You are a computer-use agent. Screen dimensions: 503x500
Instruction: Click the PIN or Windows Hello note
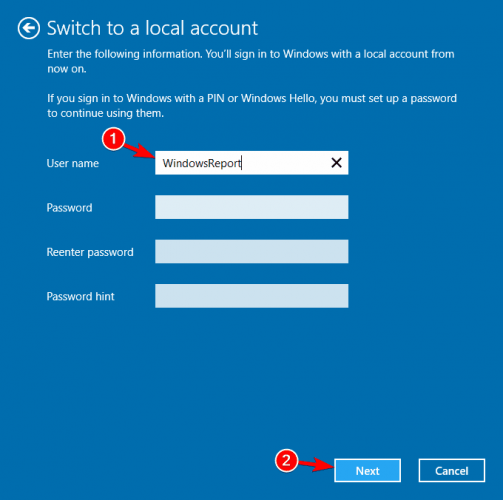point(252,106)
